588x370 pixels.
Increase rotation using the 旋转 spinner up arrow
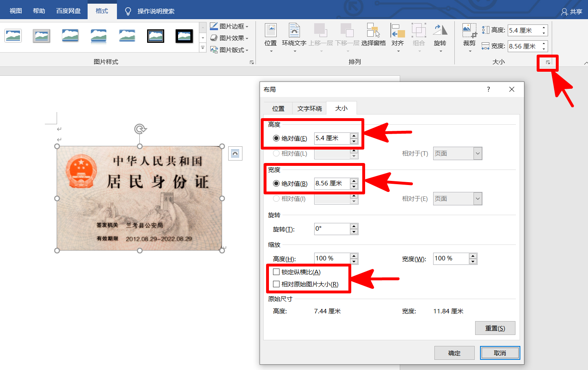click(x=354, y=226)
